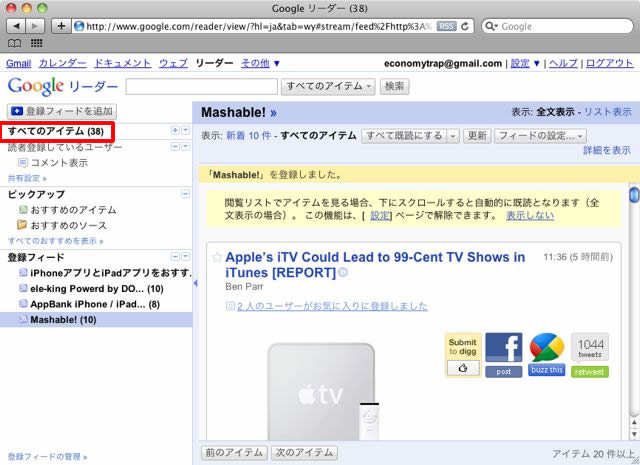The image size is (640, 465).
Task: Click 検索 button
Action: (394, 86)
